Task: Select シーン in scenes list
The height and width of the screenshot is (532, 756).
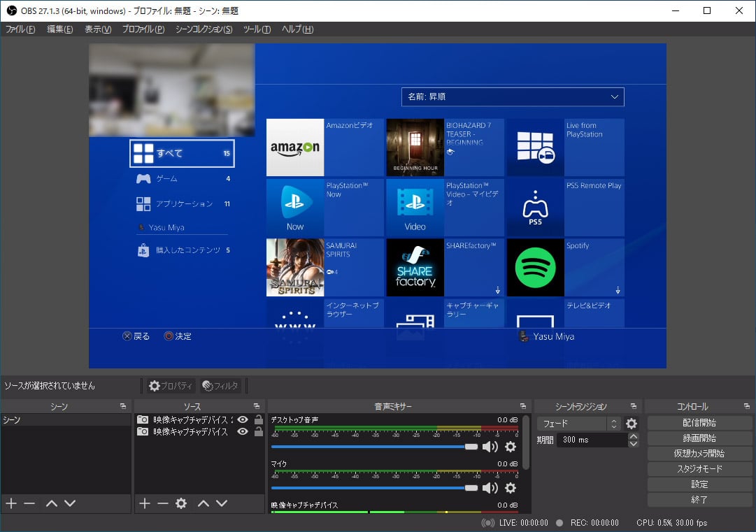Action: [66, 420]
